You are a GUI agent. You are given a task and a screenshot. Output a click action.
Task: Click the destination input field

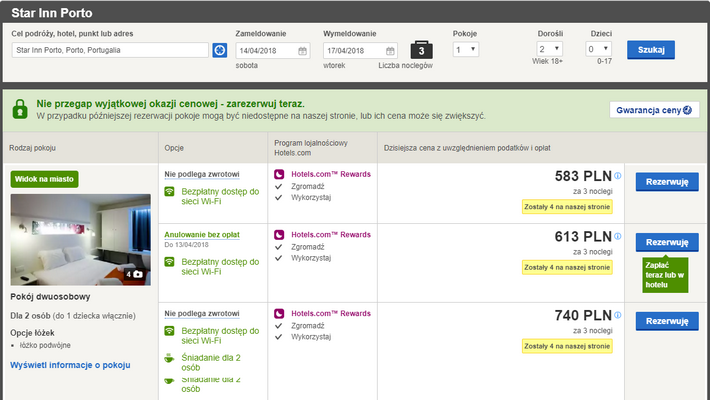(x=110, y=50)
